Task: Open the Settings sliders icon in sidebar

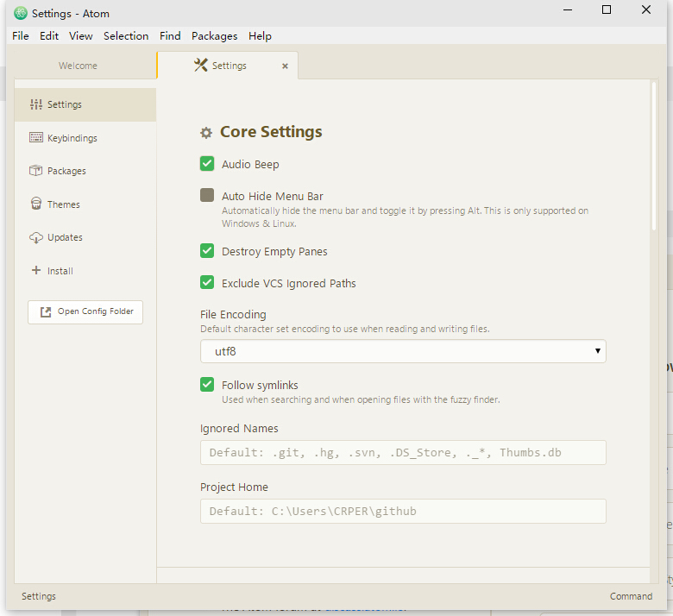Action: point(35,104)
